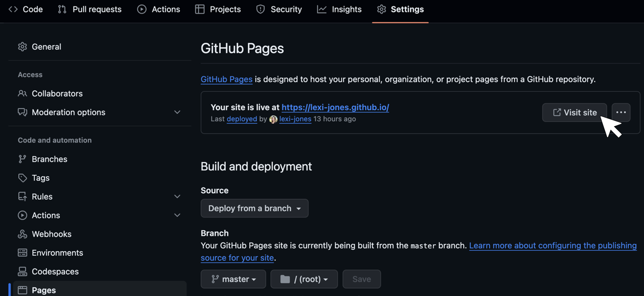Click the server icon beside Environments
Screen dimensions: 644x296
tap(22, 253)
